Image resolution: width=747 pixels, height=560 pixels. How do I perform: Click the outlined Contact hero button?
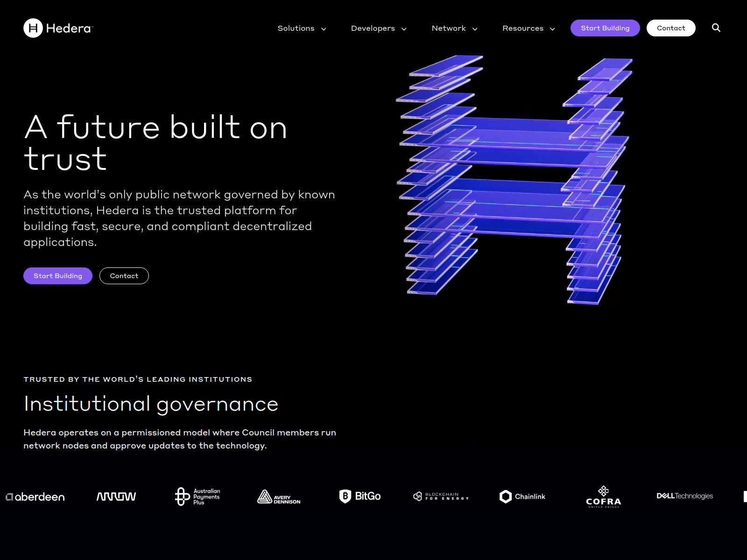click(x=124, y=276)
